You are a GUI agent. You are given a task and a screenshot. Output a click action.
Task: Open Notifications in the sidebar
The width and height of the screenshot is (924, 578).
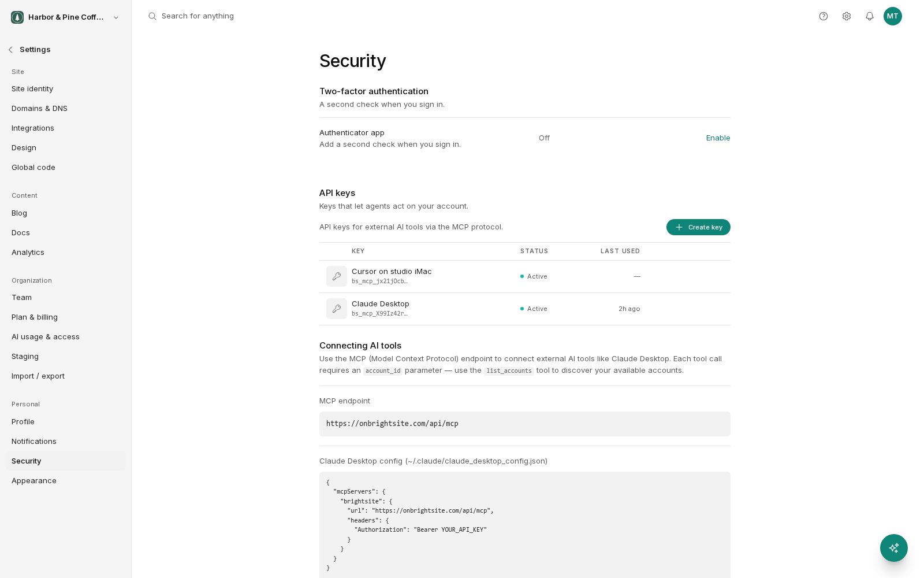(x=66, y=442)
